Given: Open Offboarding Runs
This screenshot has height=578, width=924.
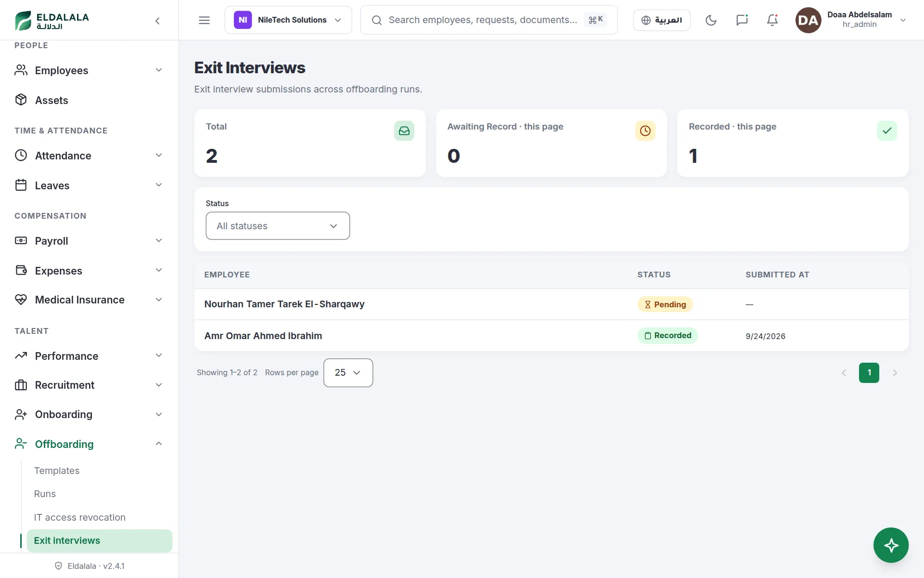Looking at the screenshot, I should (x=45, y=494).
